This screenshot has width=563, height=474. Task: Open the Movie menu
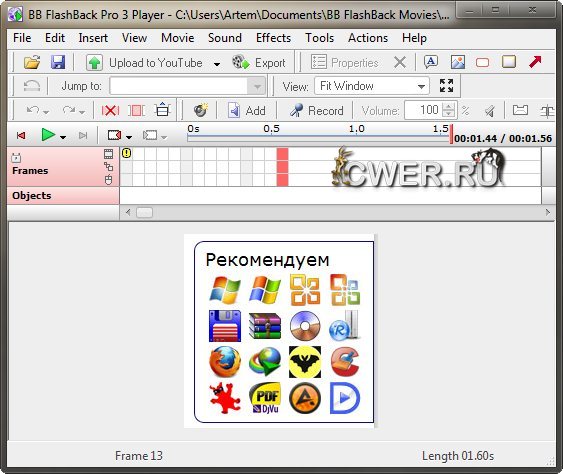click(177, 38)
